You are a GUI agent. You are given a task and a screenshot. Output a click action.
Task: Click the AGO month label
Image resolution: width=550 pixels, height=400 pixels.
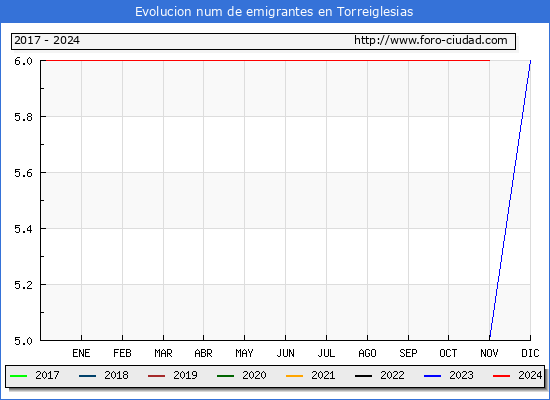pyautogui.click(x=367, y=353)
